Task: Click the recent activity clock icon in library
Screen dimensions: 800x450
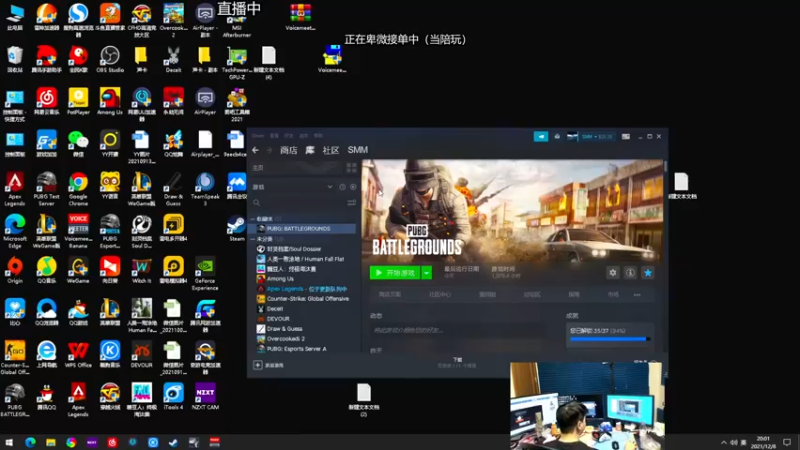Action: (x=342, y=187)
